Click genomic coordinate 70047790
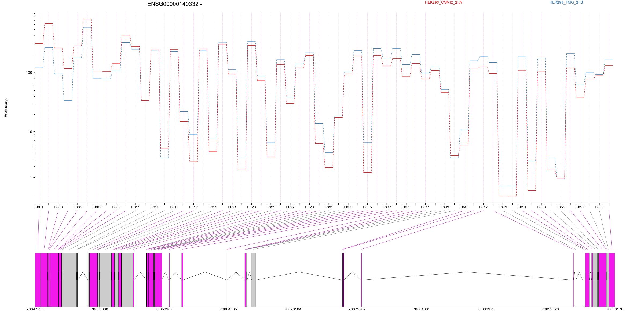 click(x=35, y=309)
